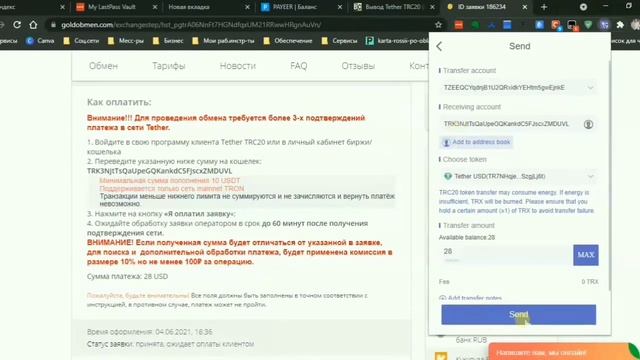
Task: Click the 'Как оплатить:' heading
Action: point(119,102)
